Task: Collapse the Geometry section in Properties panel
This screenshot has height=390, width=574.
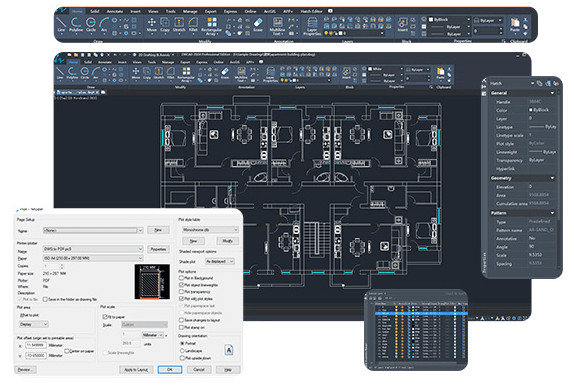Action: tap(552, 178)
